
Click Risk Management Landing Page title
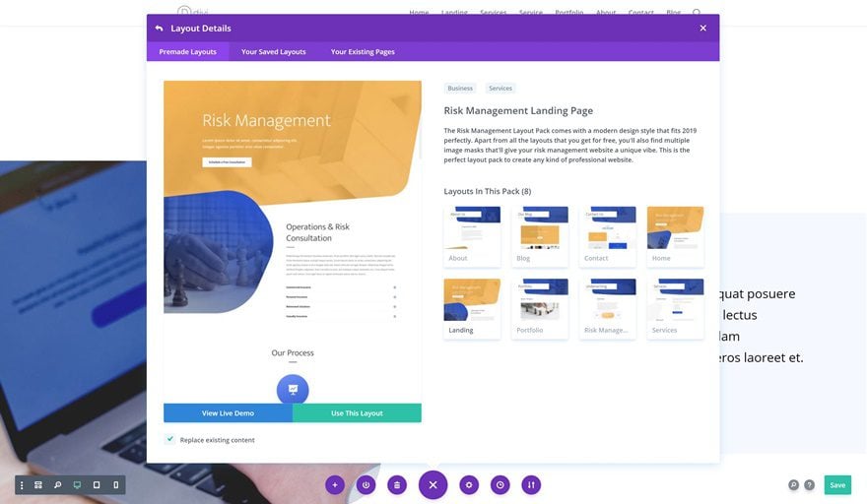click(x=518, y=110)
